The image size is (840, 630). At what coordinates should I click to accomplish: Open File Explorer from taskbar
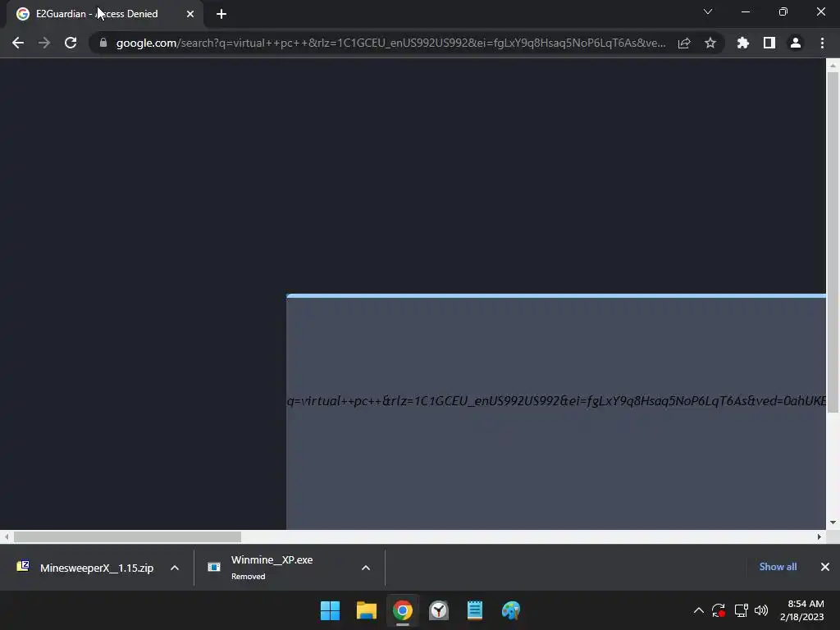pos(367,610)
